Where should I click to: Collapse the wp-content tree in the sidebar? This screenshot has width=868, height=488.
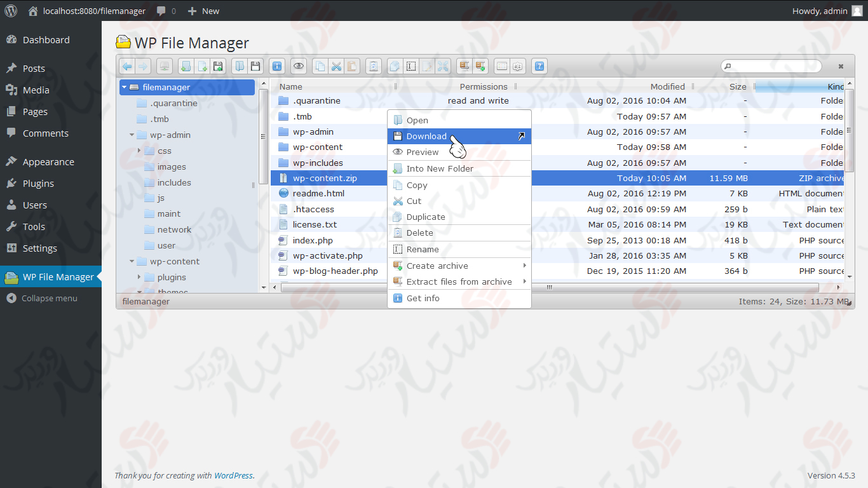132,261
